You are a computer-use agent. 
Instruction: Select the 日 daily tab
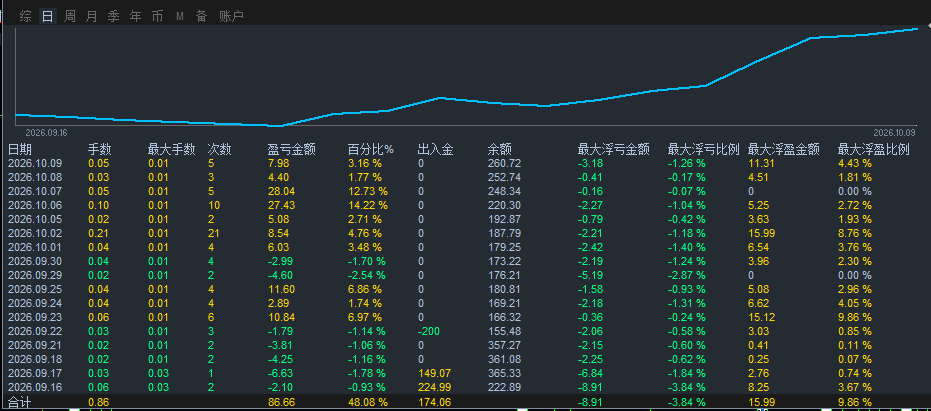(x=48, y=17)
